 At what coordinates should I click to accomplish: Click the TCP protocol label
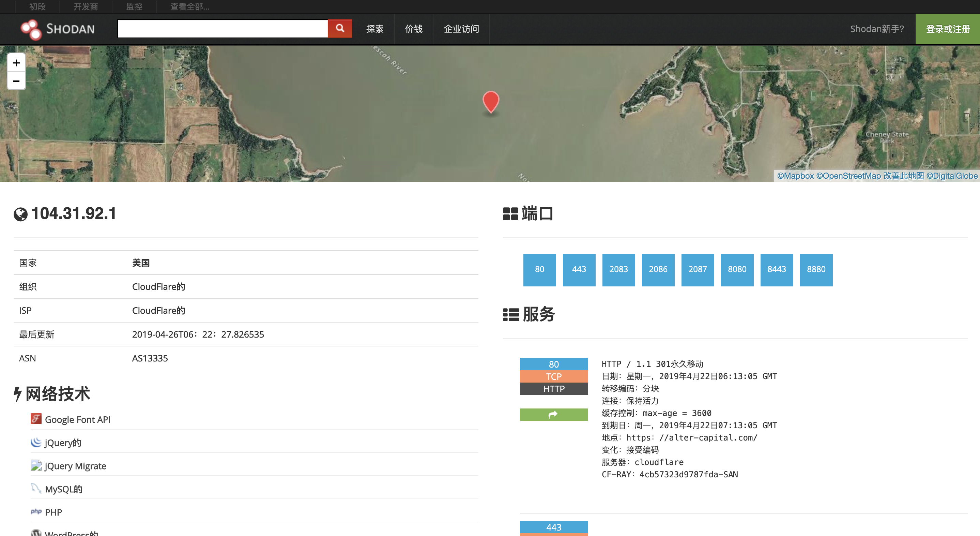(554, 376)
